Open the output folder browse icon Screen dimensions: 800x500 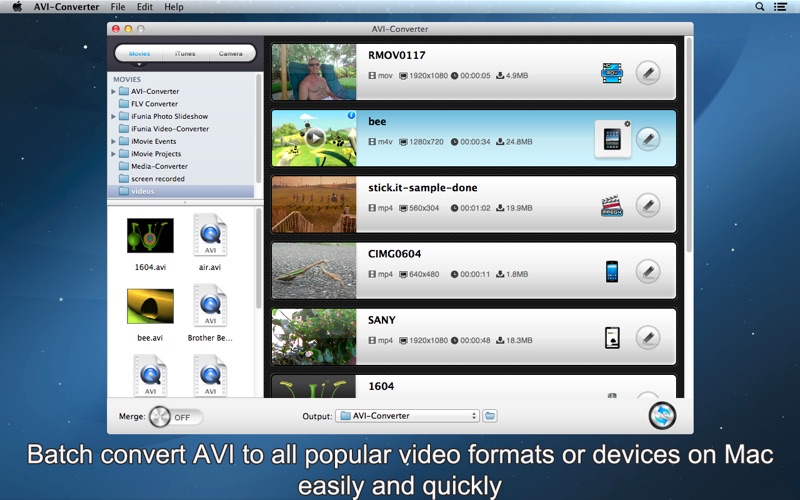click(x=490, y=416)
